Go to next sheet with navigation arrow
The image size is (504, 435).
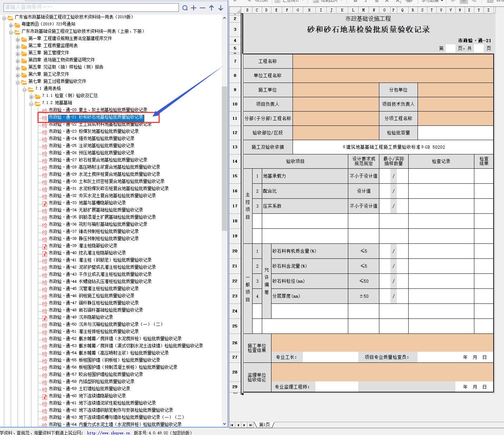pyautogui.click(x=244, y=425)
